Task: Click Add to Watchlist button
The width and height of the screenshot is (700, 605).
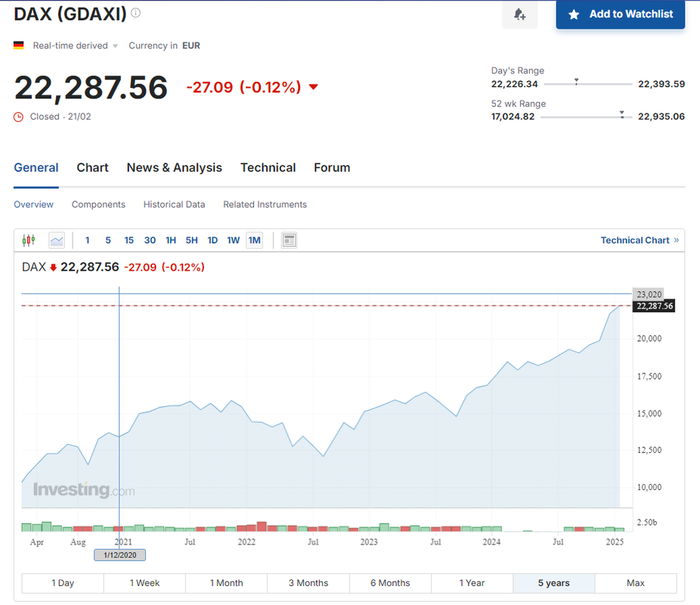Action: tap(620, 14)
